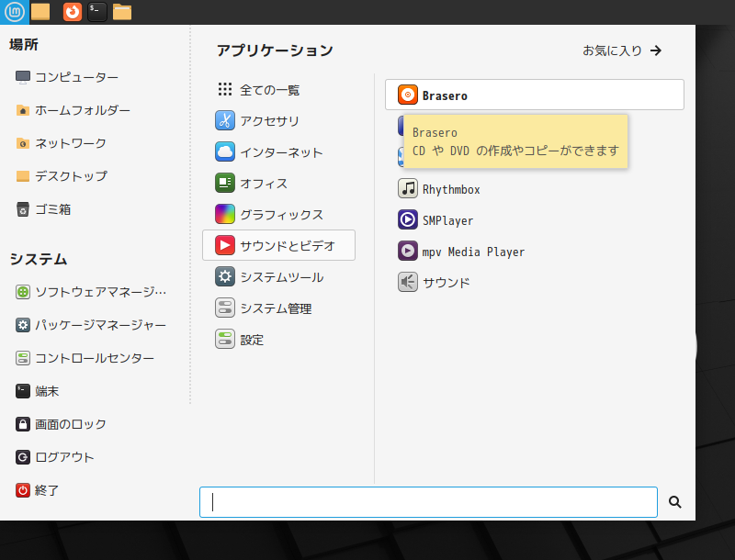Click the コンピューター monitor icon
735x560 pixels.
(22, 77)
